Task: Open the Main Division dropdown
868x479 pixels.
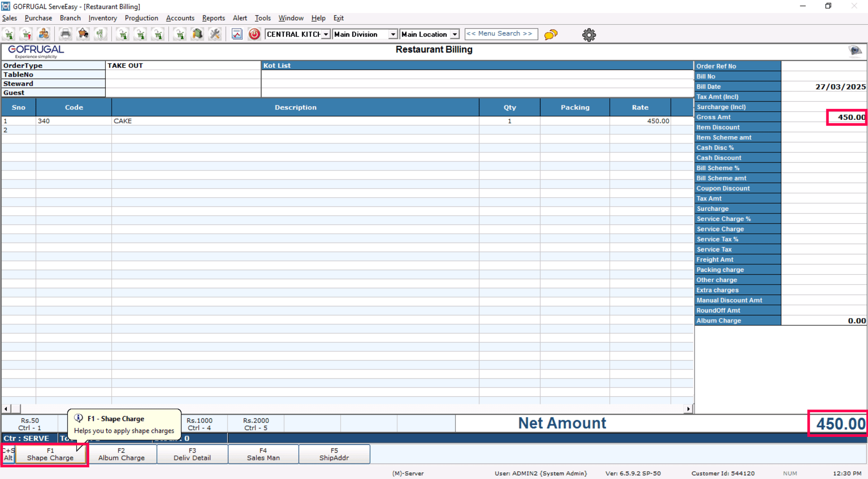Action: [x=393, y=34]
